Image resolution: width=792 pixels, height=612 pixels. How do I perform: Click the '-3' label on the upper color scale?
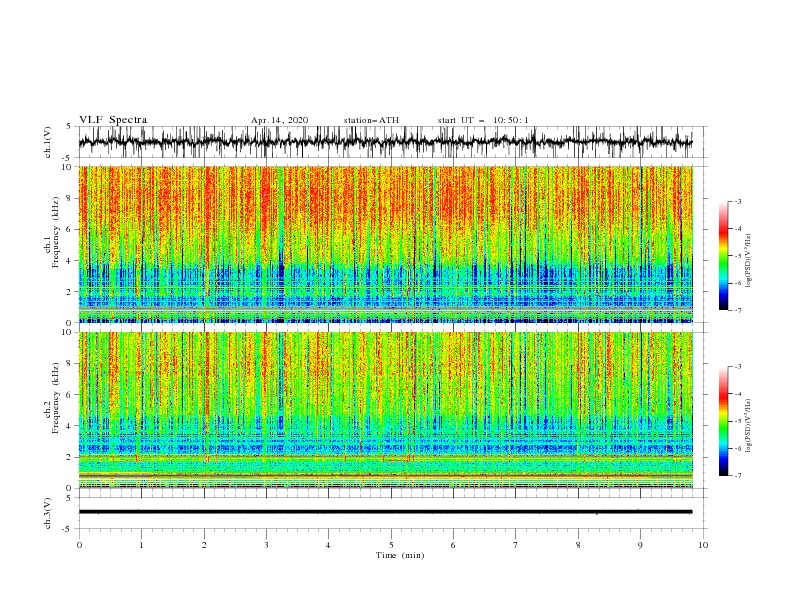coord(737,201)
